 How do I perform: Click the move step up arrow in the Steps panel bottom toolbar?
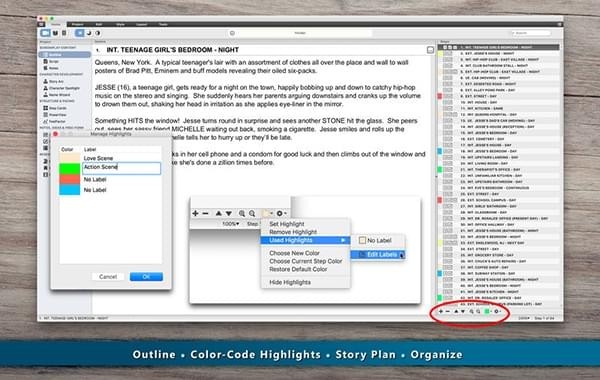pyautogui.click(x=456, y=312)
